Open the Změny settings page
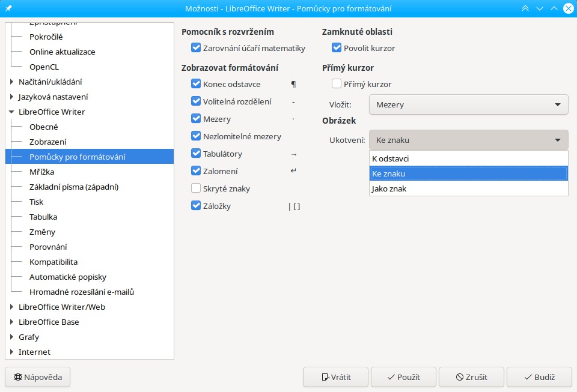 click(x=42, y=232)
